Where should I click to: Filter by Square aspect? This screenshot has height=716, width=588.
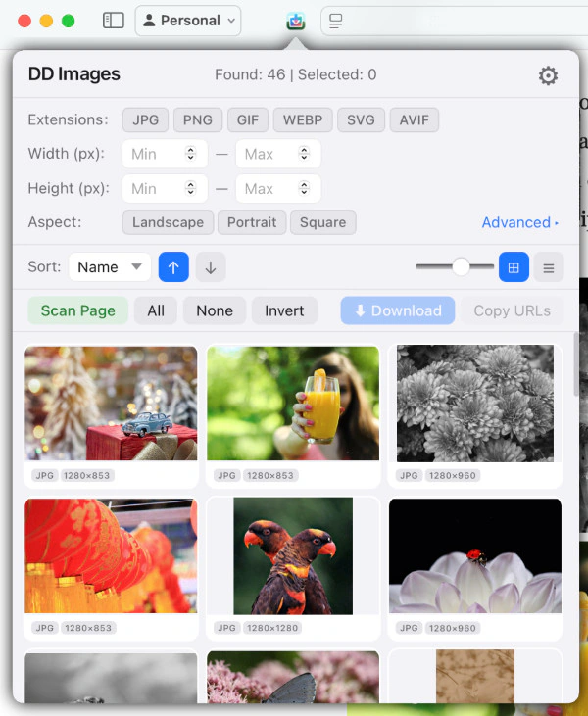point(323,222)
